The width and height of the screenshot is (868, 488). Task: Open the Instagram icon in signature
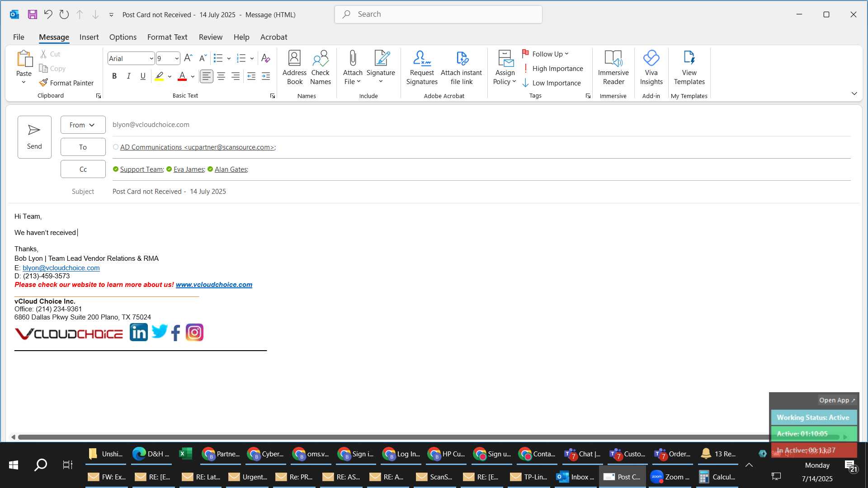pyautogui.click(x=195, y=333)
